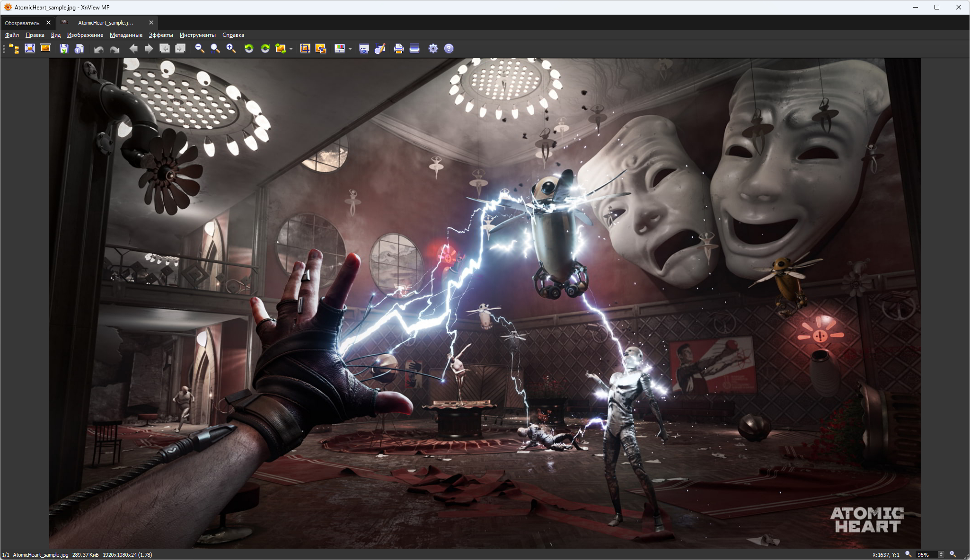Click the Print icon in toolbar
Screen dimensions: 970x560
pyautogui.click(x=398, y=49)
